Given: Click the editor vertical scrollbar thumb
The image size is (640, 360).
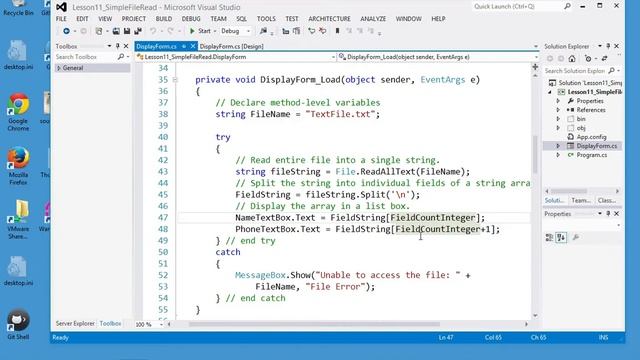Looking at the screenshot, I should pos(535,154).
